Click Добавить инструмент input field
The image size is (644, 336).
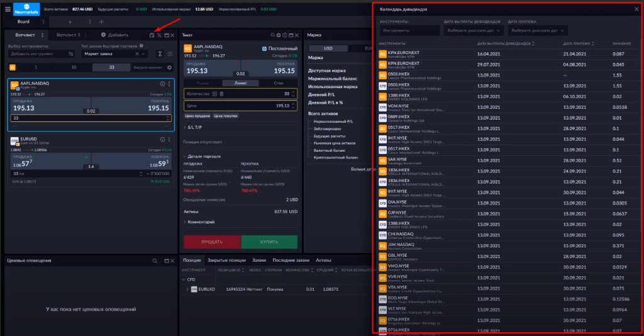pos(41,54)
